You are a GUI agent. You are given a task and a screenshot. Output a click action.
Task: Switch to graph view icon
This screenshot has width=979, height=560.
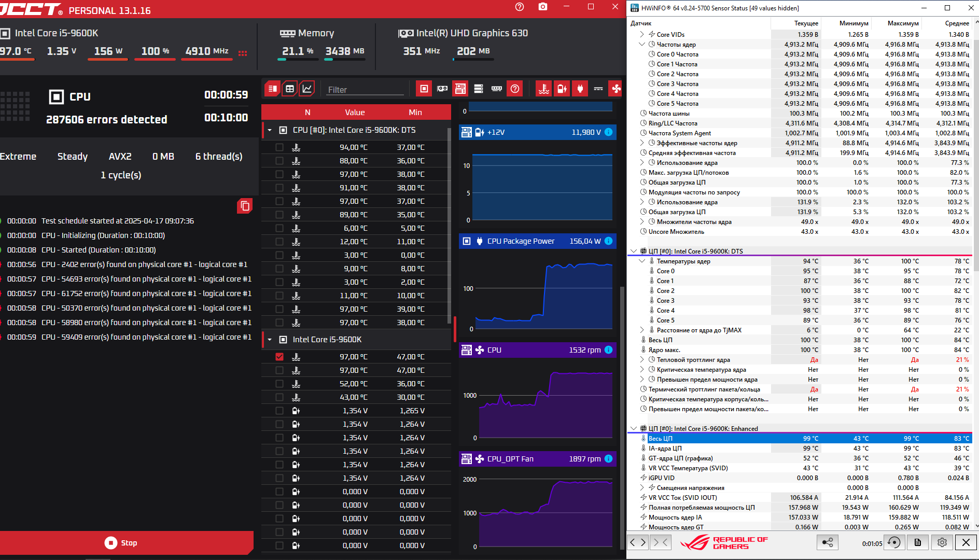[x=307, y=89]
